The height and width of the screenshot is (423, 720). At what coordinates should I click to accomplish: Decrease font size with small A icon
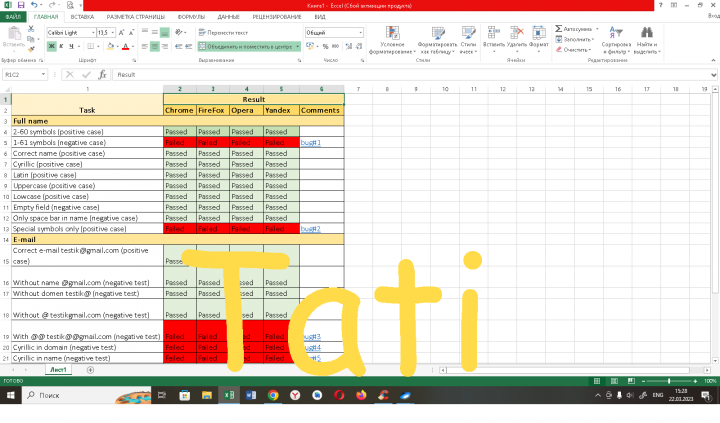(131, 33)
